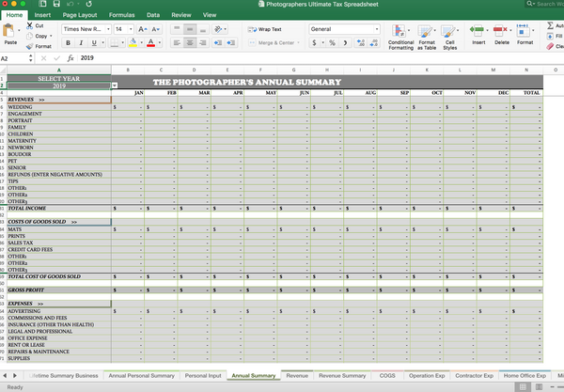Open the View ribbon tab
The width and height of the screenshot is (564, 392).
click(210, 15)
